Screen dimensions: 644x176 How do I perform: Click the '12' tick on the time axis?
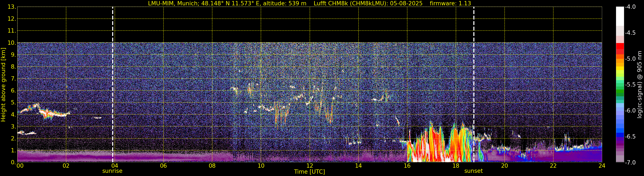[310, 166]
